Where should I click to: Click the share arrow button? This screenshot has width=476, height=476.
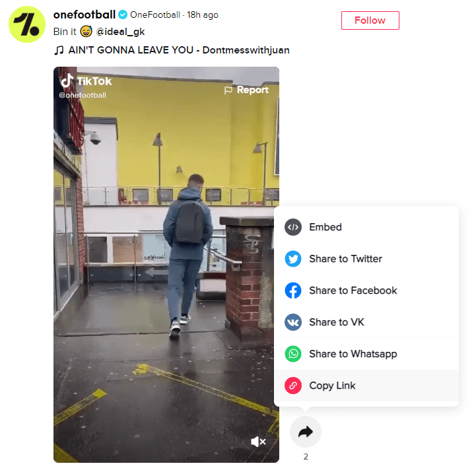click(306, 432)
